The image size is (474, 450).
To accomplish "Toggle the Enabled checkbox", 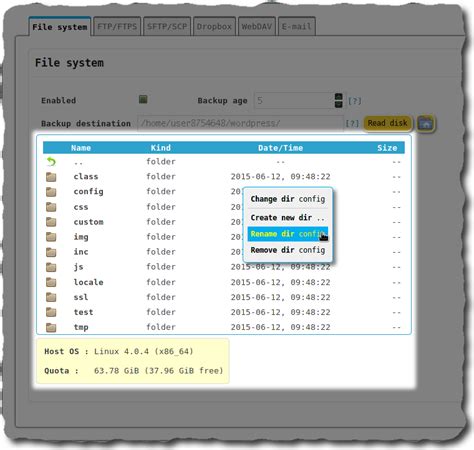I will [x=143, y=99].
